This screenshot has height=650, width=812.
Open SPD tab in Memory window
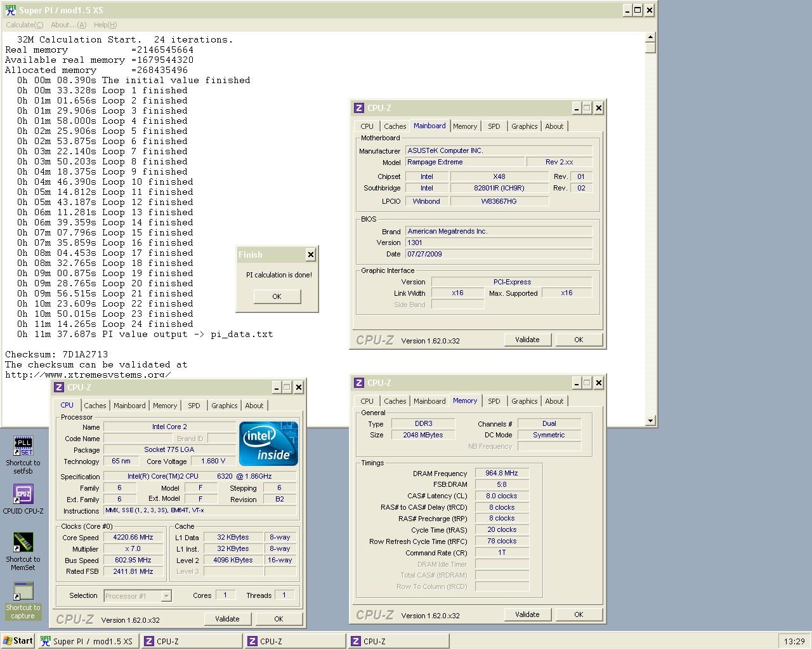point(494,401)
